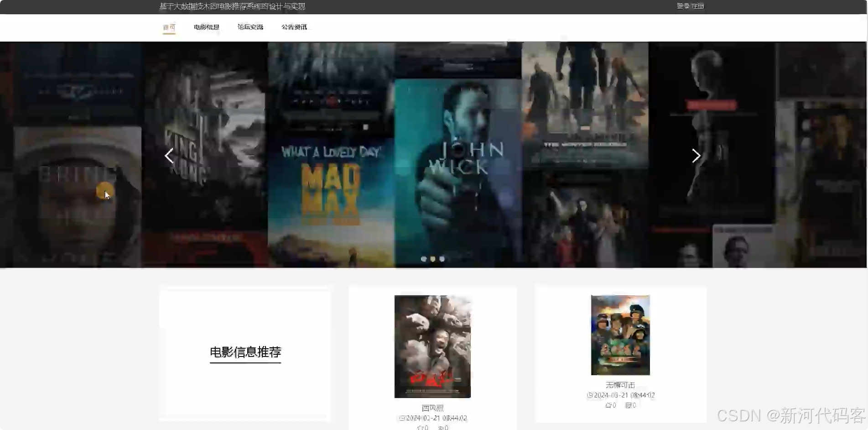Viewport: 868px width, 430px height.
Task: Open the 论坛交流 navigation tab
Action: coord(250,27)
